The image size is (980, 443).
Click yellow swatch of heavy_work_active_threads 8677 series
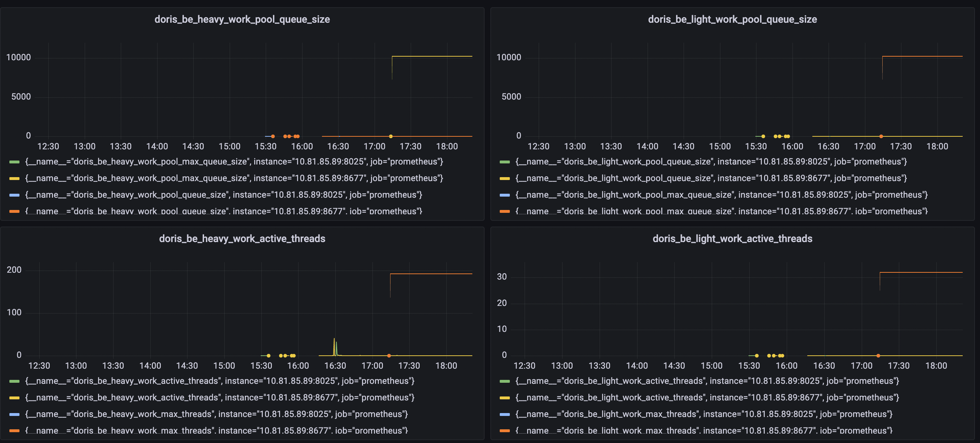pos(14,398)
